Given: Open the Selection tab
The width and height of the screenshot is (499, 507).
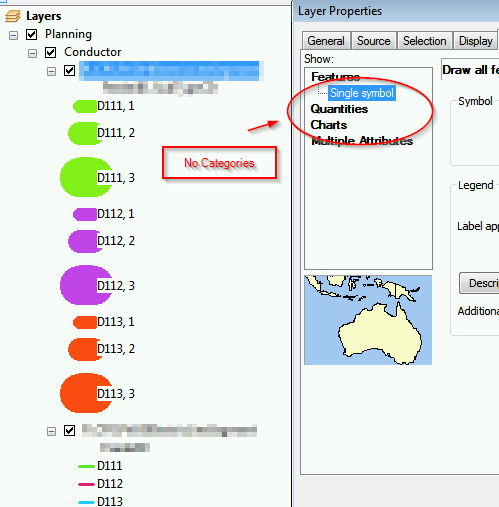Looking at the screenshot, I should click(425, 41).
